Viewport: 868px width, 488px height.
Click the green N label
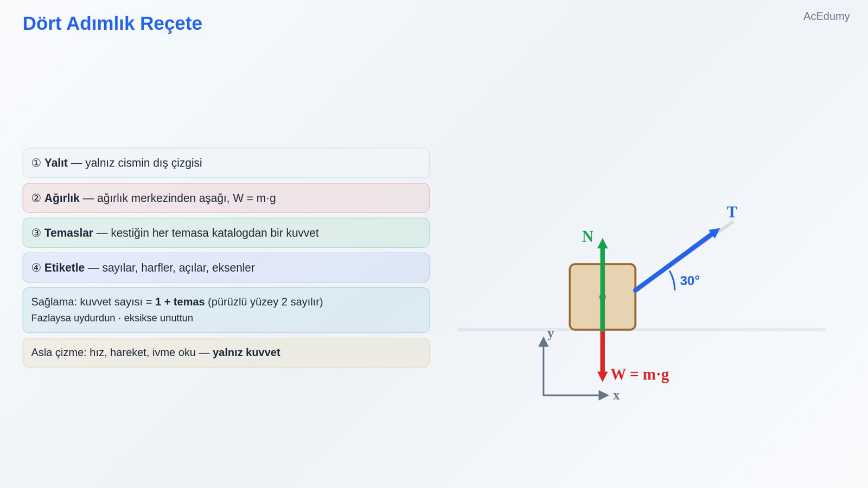click(x=588, y=236)
